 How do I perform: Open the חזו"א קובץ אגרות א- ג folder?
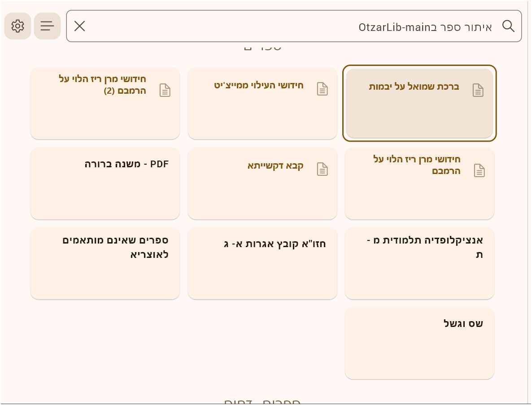262,263
